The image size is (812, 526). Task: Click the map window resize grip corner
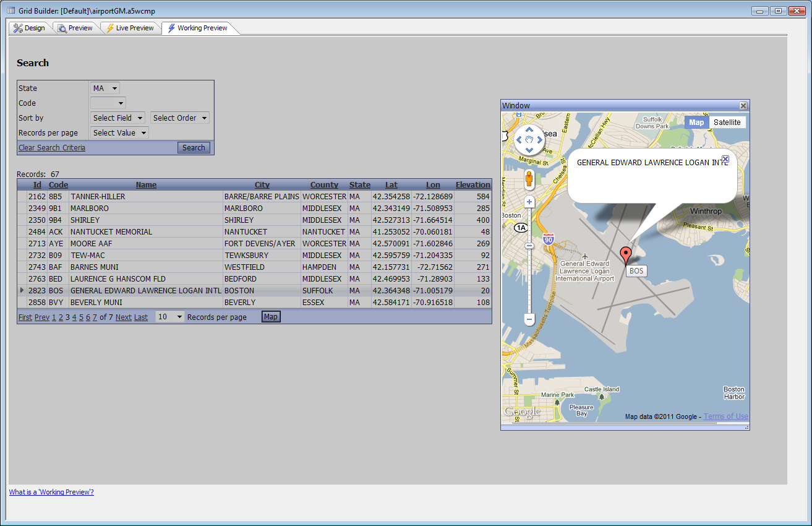tap(746, 427)
